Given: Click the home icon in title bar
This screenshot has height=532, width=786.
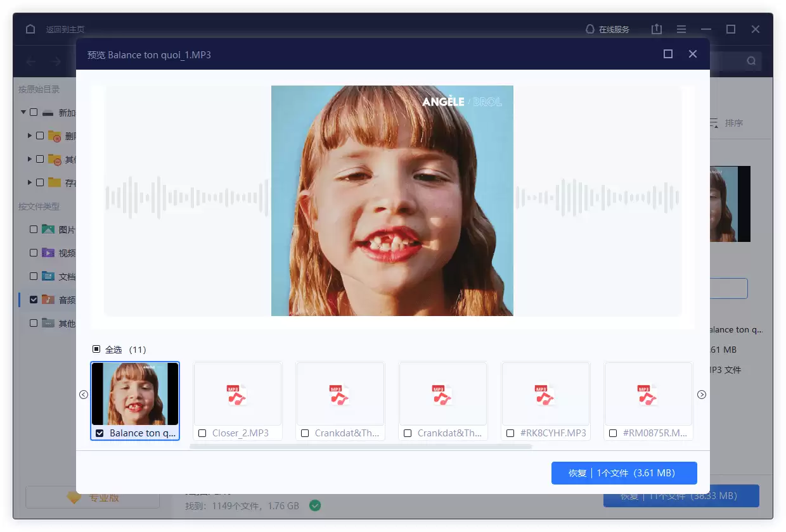Looking at the screenshot, I should pyautogui.click(x=30, y=29).
